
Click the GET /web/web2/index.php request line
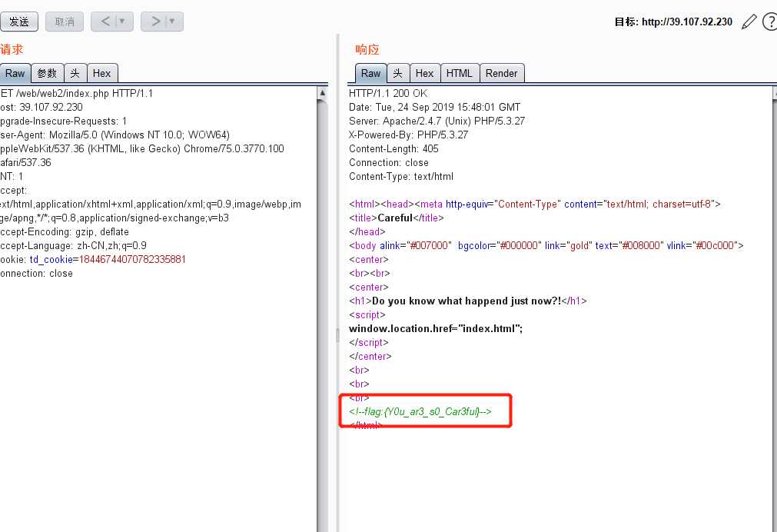(x=77, y=93)
